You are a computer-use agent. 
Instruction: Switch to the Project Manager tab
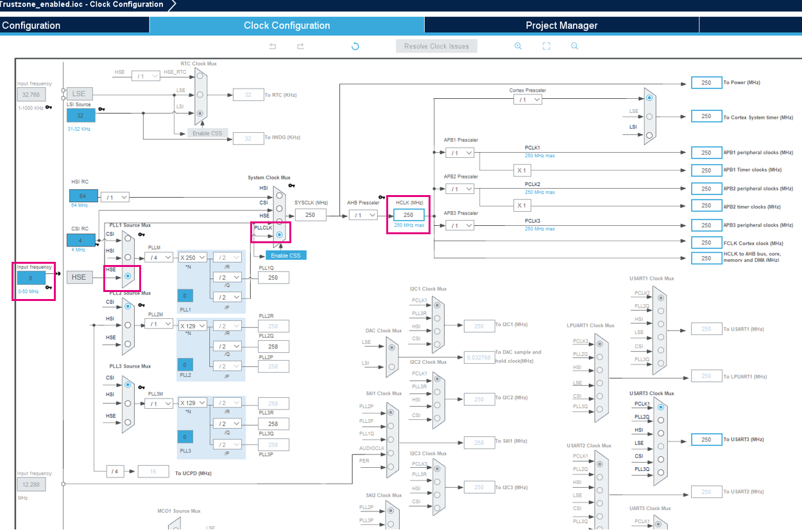561,25
